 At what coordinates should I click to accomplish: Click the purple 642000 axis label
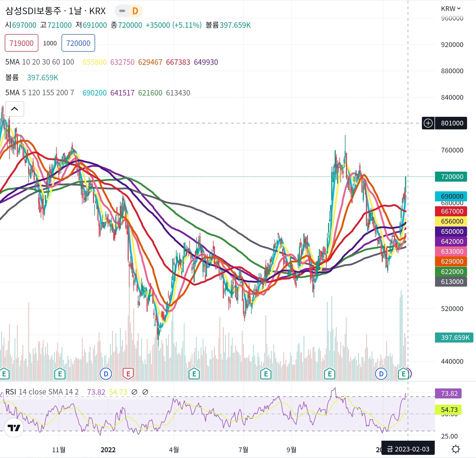(x=451, y=241)
